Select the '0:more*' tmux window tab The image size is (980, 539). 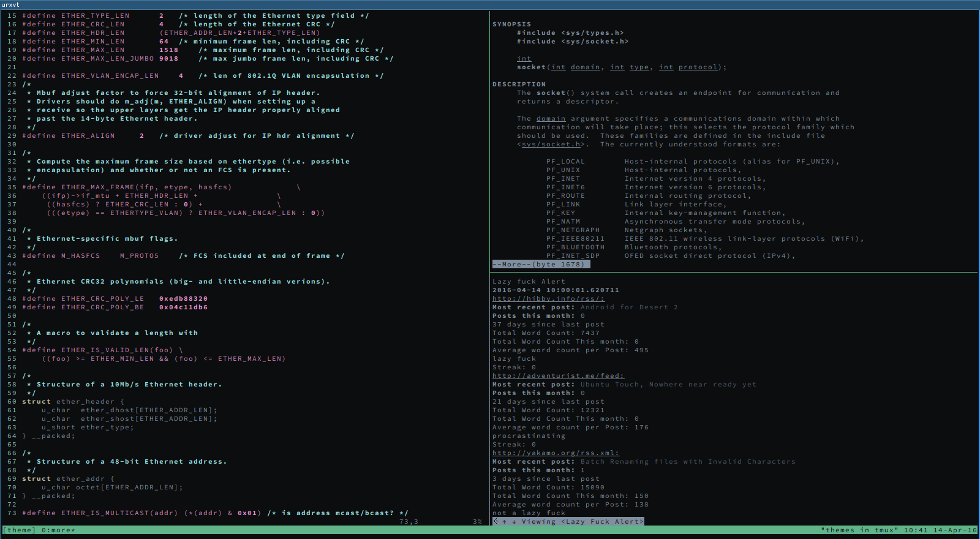58,530
